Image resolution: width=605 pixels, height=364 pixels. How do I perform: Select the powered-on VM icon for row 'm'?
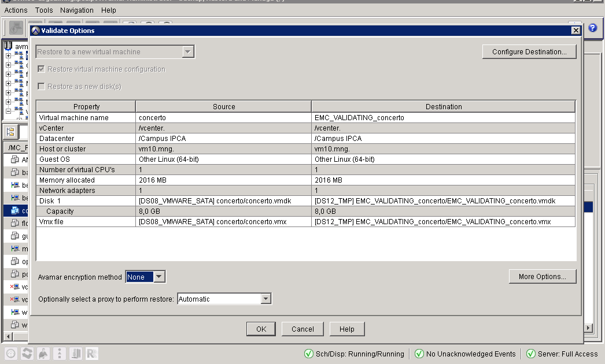tap(15, 248)
